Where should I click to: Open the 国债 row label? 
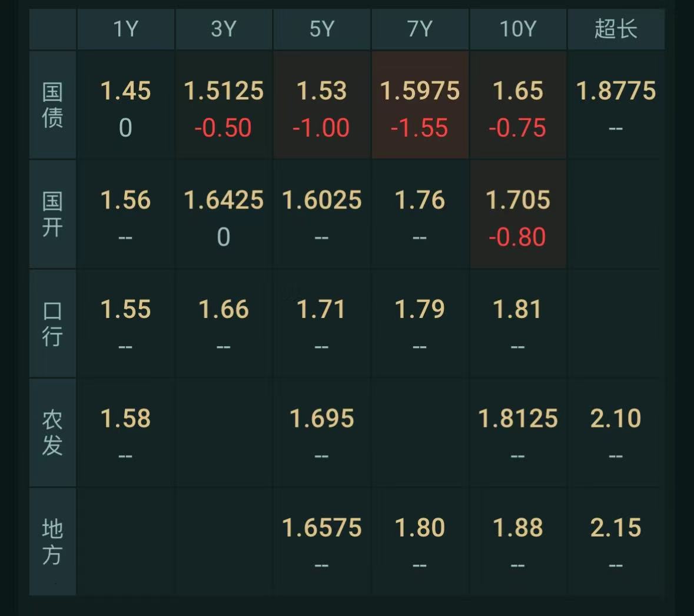[x=52, y=105]
